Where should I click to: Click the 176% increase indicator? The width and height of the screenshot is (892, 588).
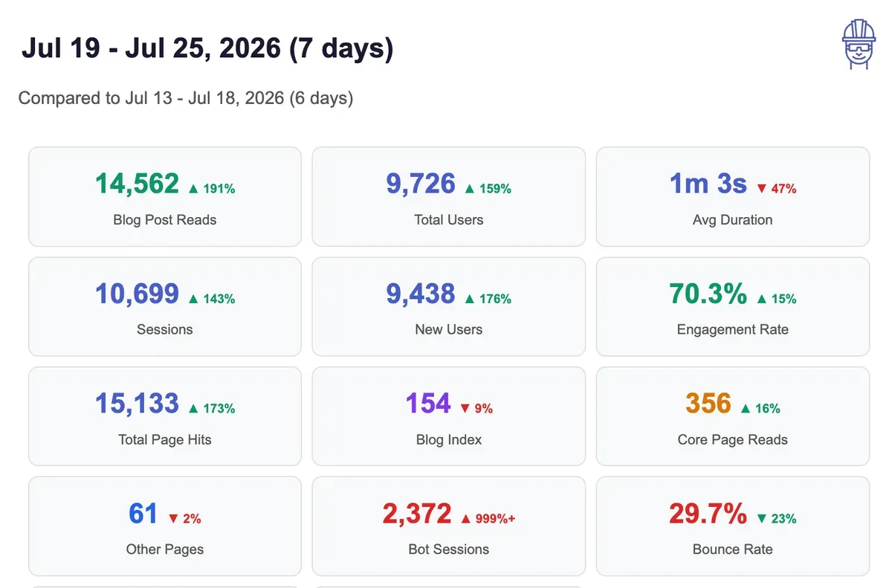tap(488, 299)
